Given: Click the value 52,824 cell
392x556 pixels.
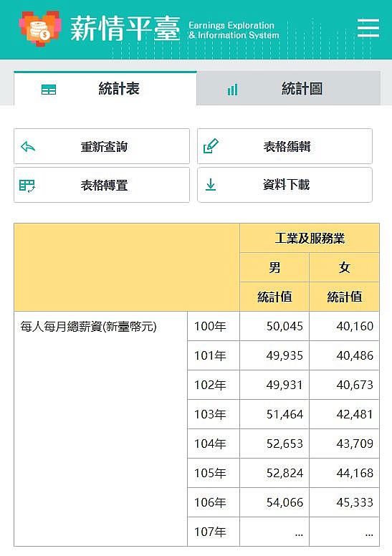Looking at the screenshot, I should coord(274,473).
